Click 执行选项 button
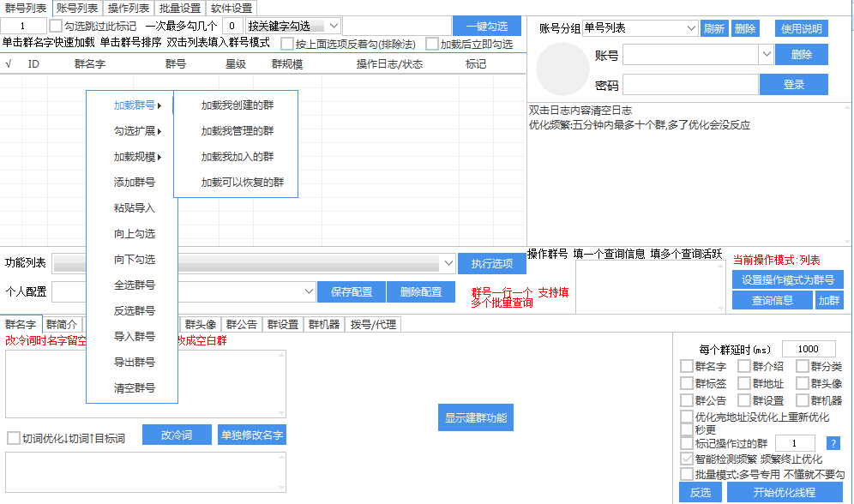This screenshot has height=504, width=854. [492, 263]
